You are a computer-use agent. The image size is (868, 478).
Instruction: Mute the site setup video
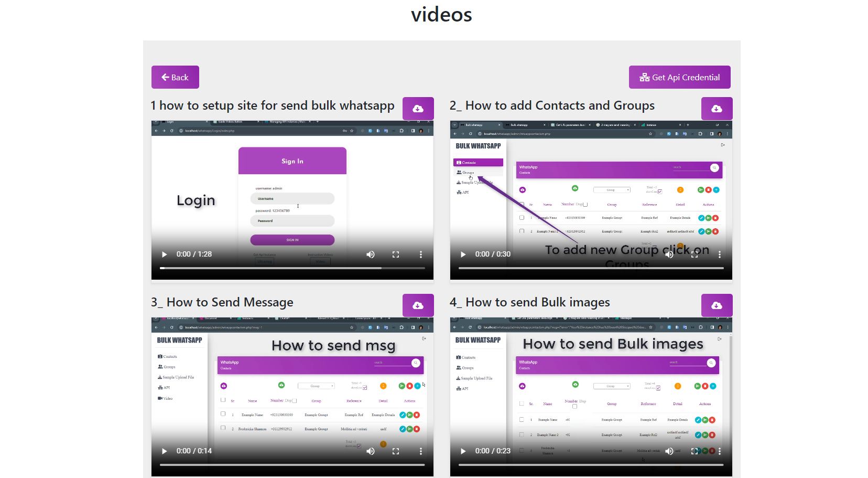tap(371, 254)
